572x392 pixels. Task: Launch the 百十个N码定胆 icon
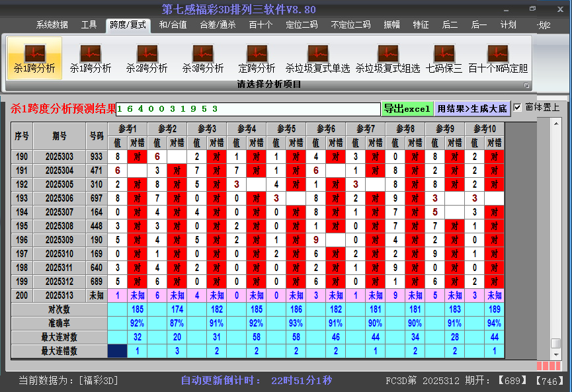tap(497, 58)
